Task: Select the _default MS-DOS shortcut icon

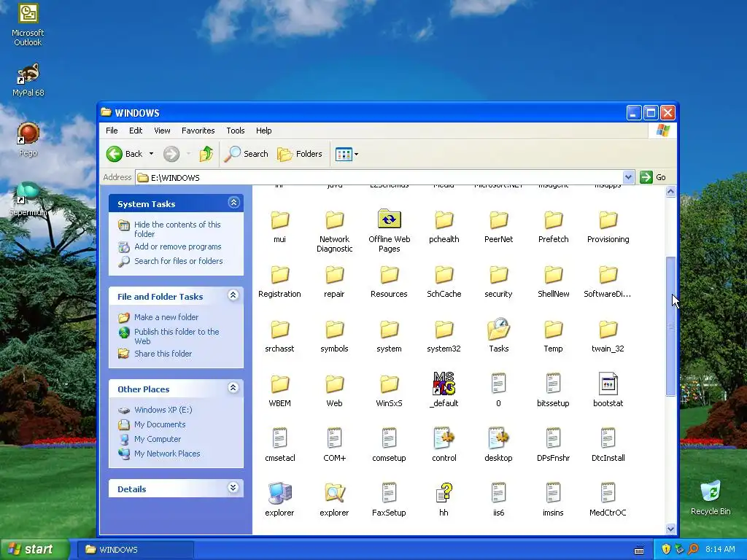Action: [444, 384]
